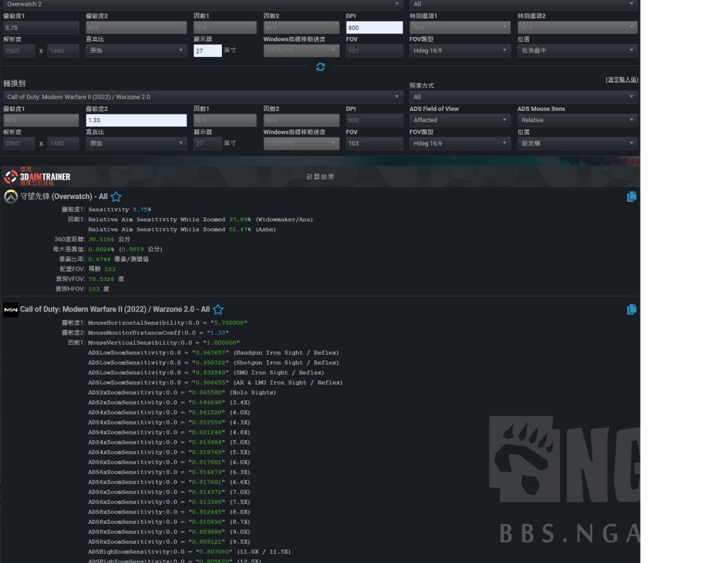
Task: Star the Call of Duty Warzone result
Action: click(x=218, y=310)
